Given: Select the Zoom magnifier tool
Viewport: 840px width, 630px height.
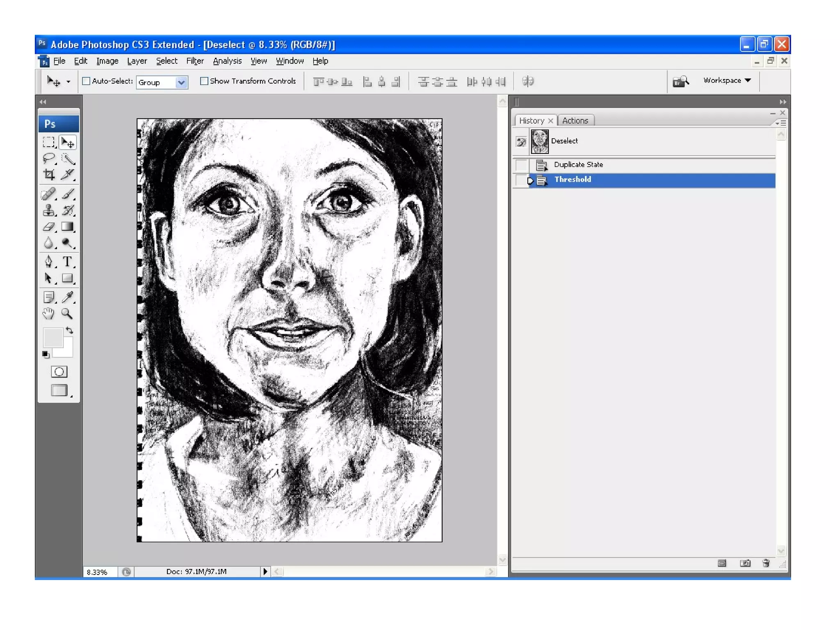Looking at the screenshot, I should (x=67, y=314).
